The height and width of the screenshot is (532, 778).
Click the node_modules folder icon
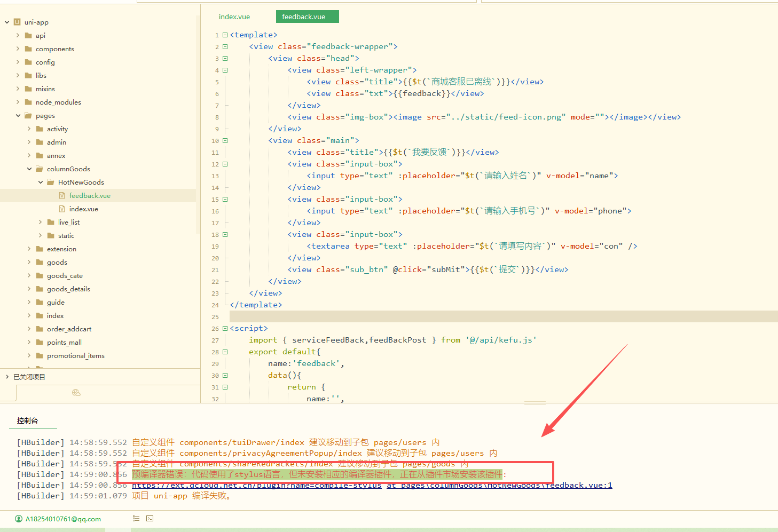click(28, 102)
